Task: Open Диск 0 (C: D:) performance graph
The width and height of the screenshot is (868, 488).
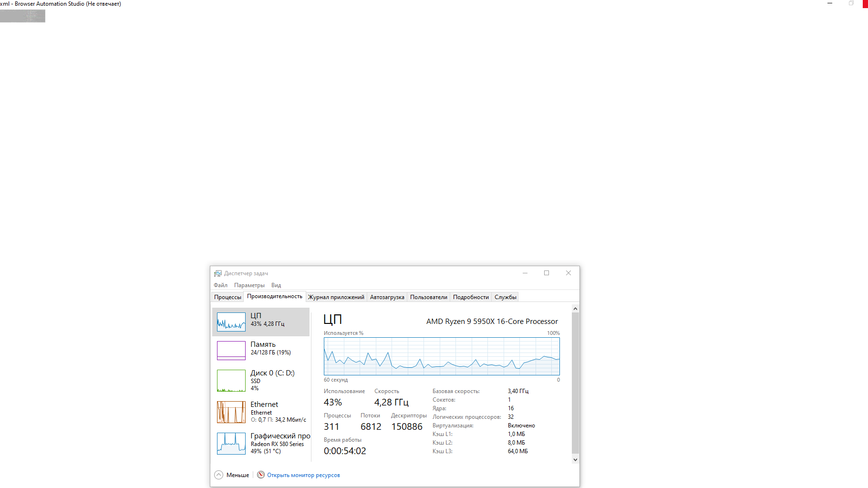Action: point(231,381)
